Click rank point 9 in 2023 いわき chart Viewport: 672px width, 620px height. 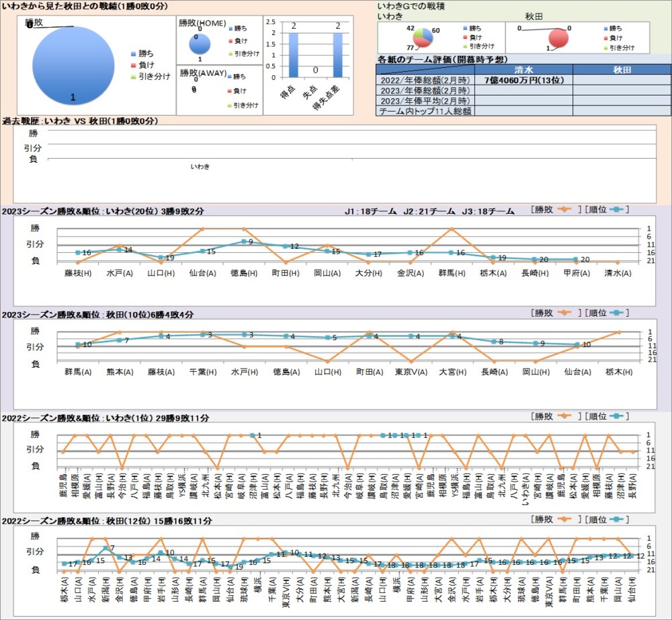(x=245, y=241)
